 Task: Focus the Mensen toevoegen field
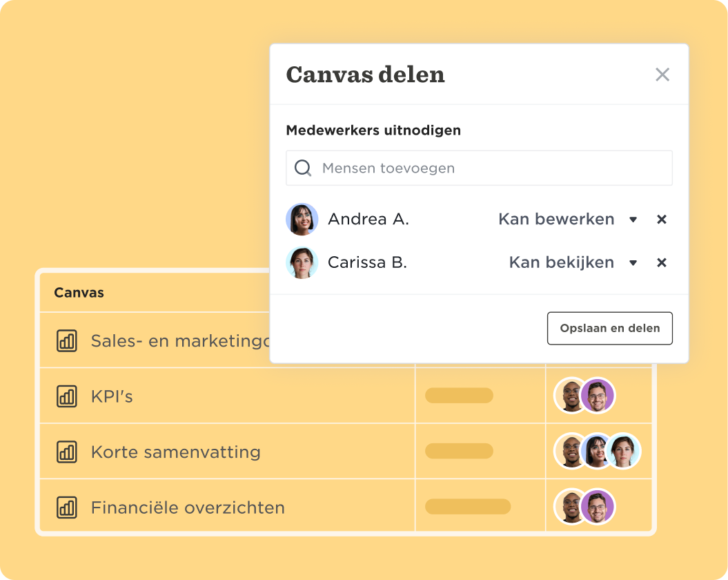479,168
